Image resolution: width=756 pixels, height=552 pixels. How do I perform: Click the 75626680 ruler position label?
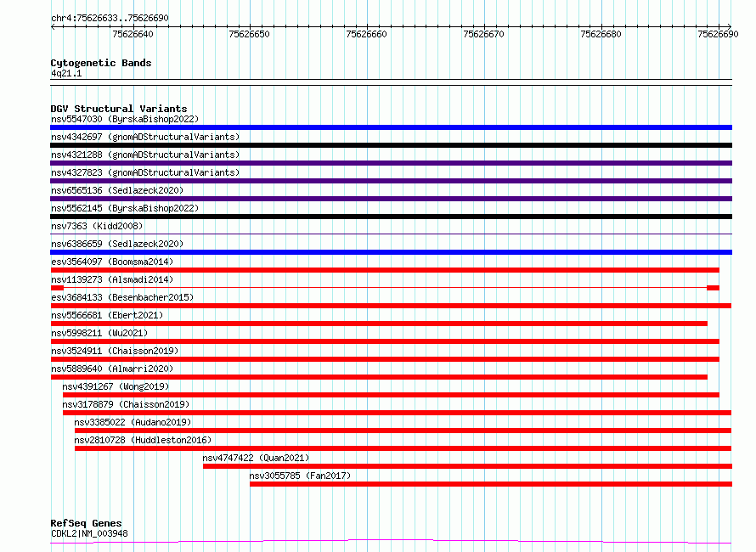click(601, 34)
